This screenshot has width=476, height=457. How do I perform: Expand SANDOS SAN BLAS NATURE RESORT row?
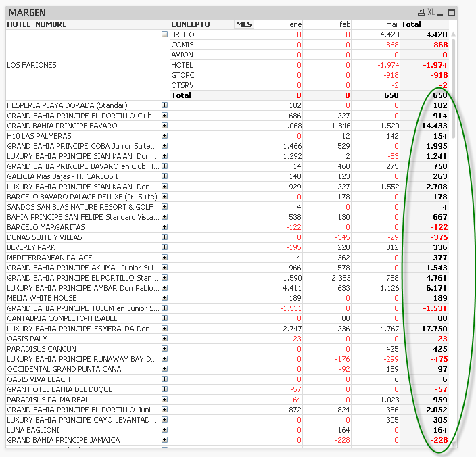pos(164,207)
